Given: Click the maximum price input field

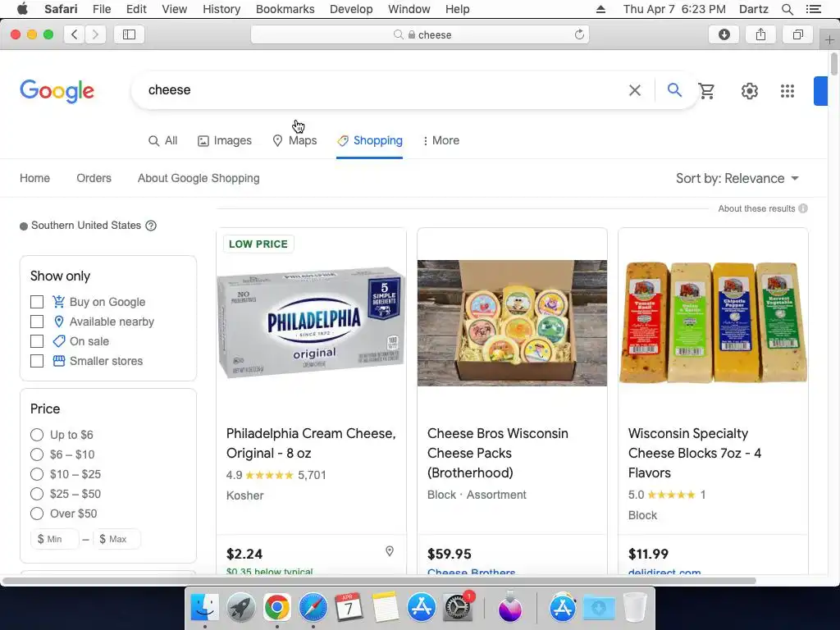Looking at the screenshot, I should (117, 539).
